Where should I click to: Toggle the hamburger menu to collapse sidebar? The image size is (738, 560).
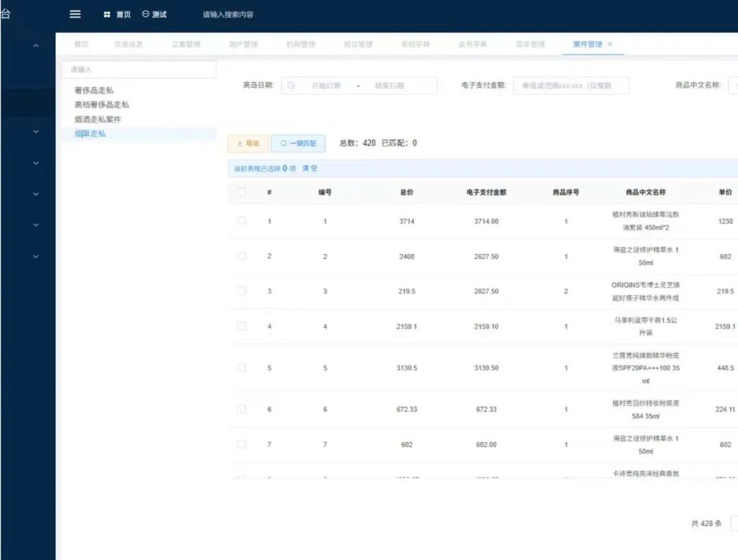click(75, 14)
